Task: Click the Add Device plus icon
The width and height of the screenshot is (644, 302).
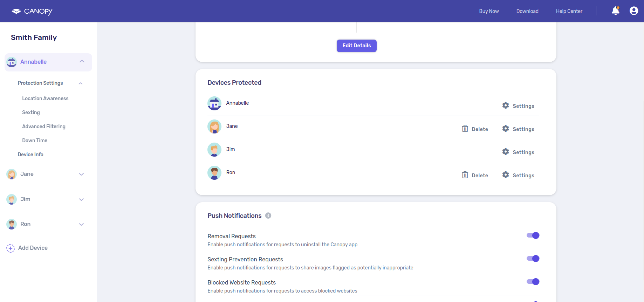Action: 11,248
